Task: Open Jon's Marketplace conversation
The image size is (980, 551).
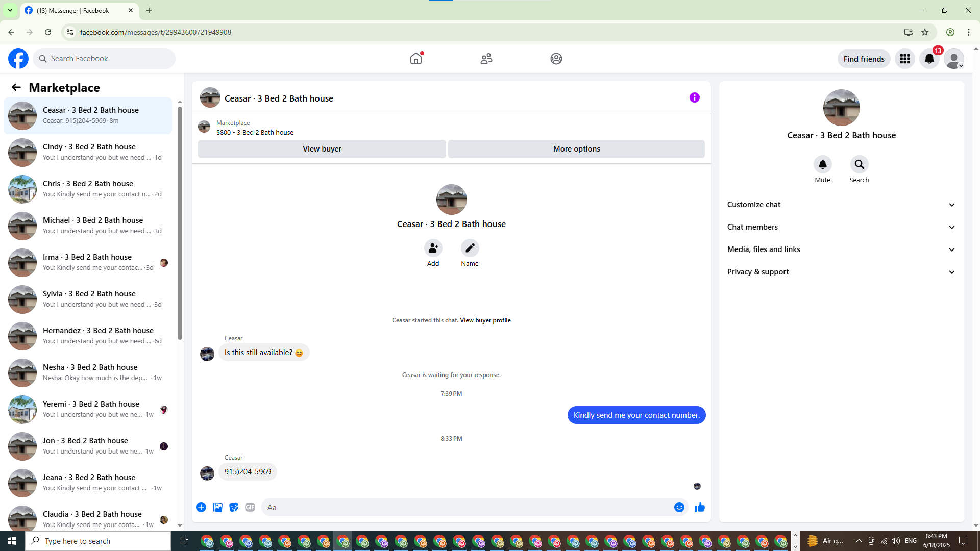Action: coord(88,446)
